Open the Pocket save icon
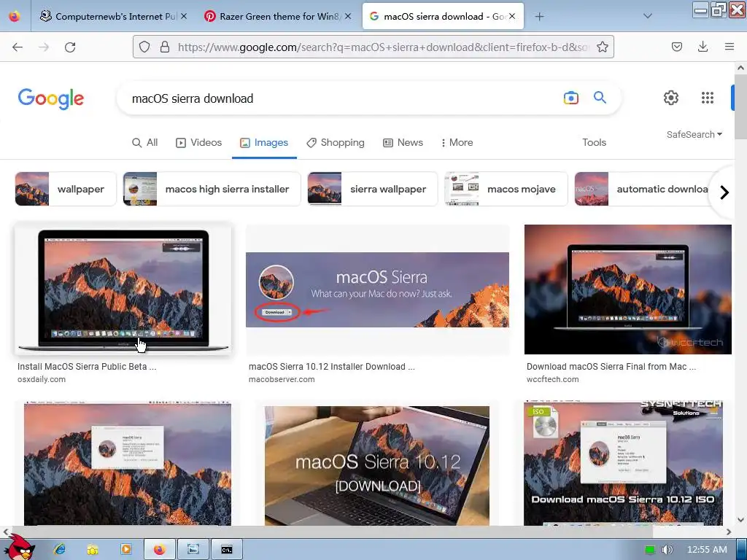 pos(676,47)
